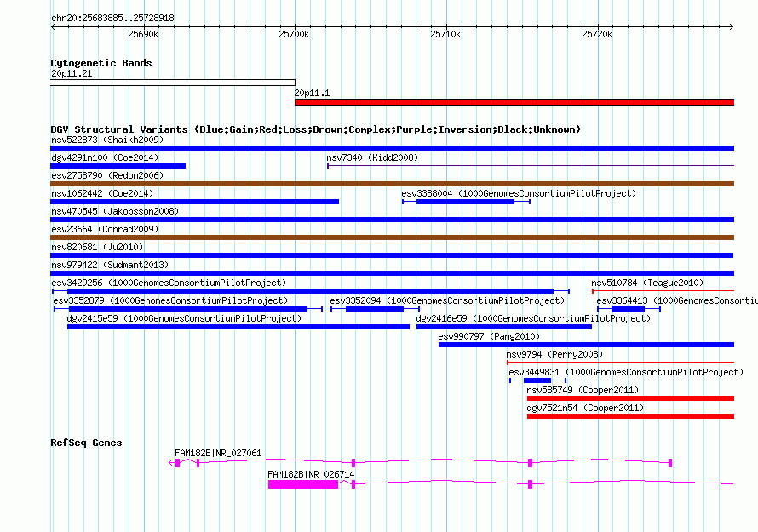Open variant esv3449831 label
The image size is (758, 532).
[x=626, y=372]
